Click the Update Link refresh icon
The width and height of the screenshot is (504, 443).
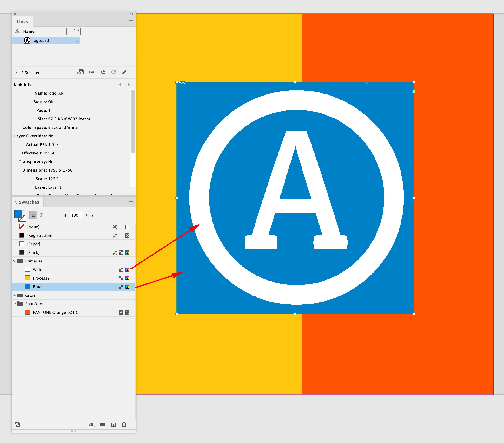(x=113, y=72)
